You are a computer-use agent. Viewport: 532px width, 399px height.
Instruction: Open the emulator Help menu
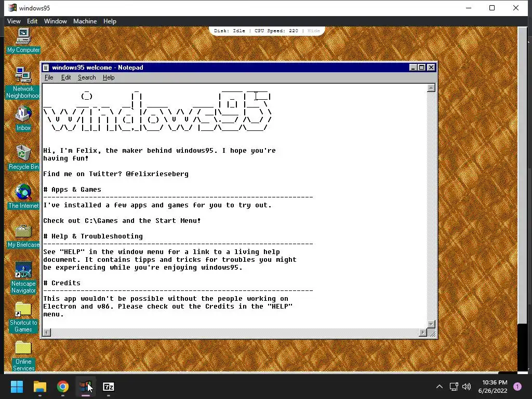[110, 21]
